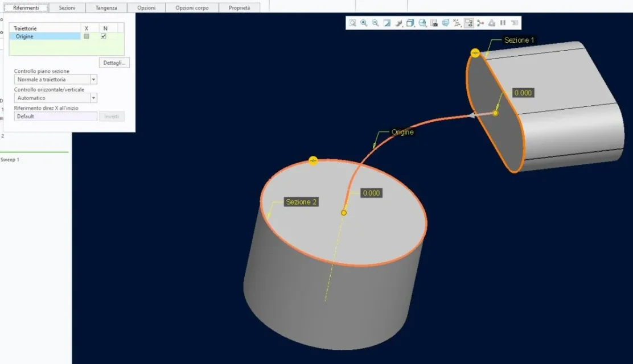
Task: Open the display style cube icon
Action: [410, 23]
